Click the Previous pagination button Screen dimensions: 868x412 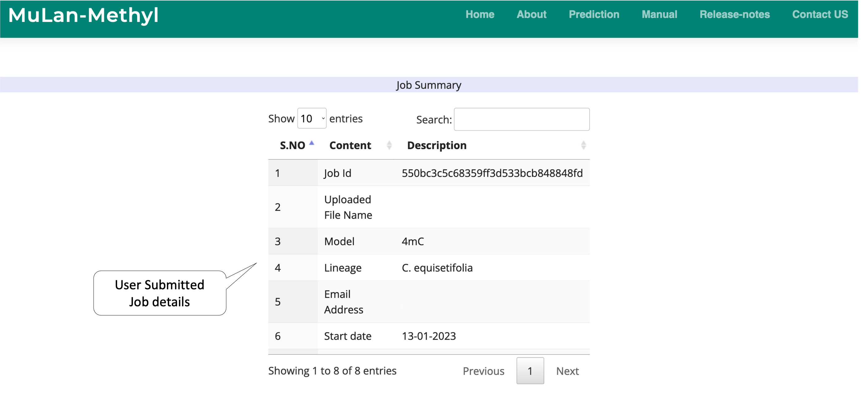point(484,371)
